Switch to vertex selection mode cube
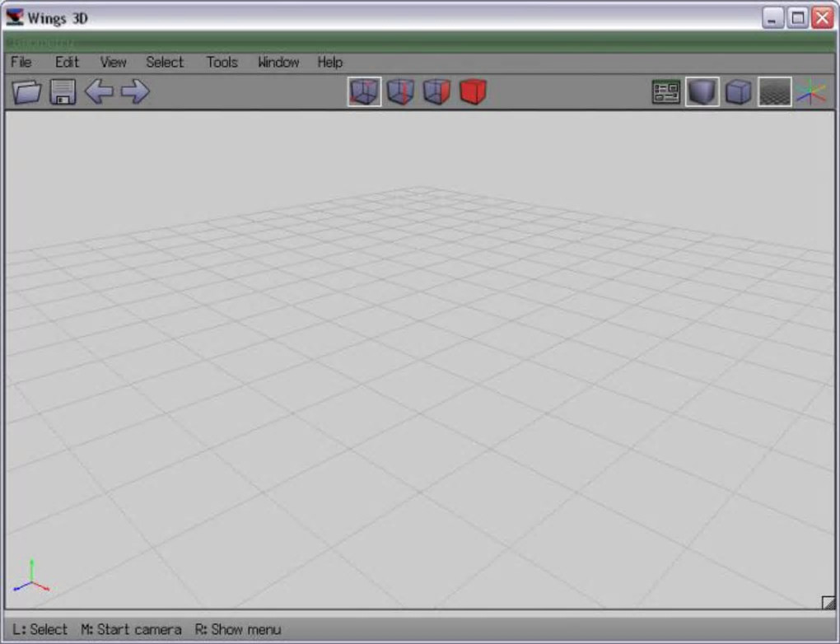The height and width of the screenshot is (644, 840). 364,91
